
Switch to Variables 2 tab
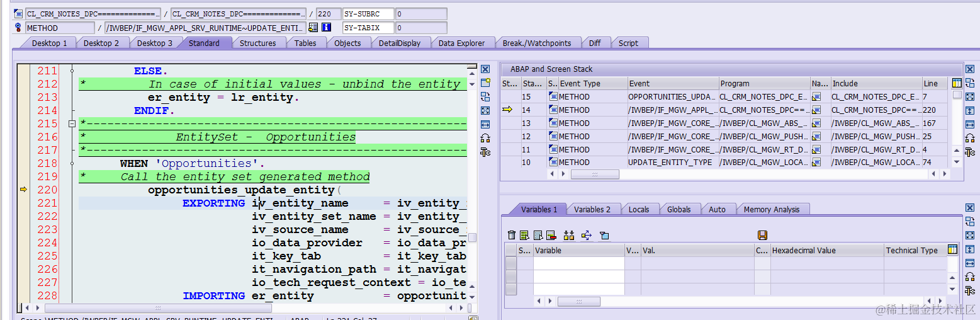click(x=592, y=209)
